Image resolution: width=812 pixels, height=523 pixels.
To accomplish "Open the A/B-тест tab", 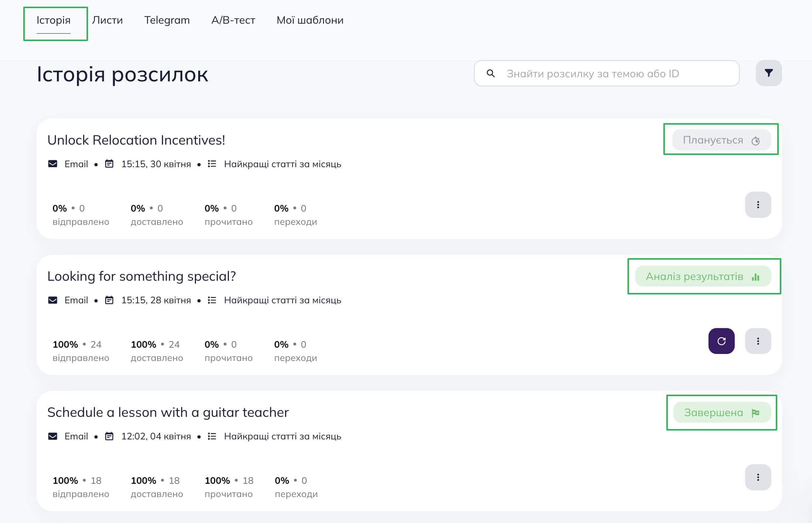I will [233, 20].
